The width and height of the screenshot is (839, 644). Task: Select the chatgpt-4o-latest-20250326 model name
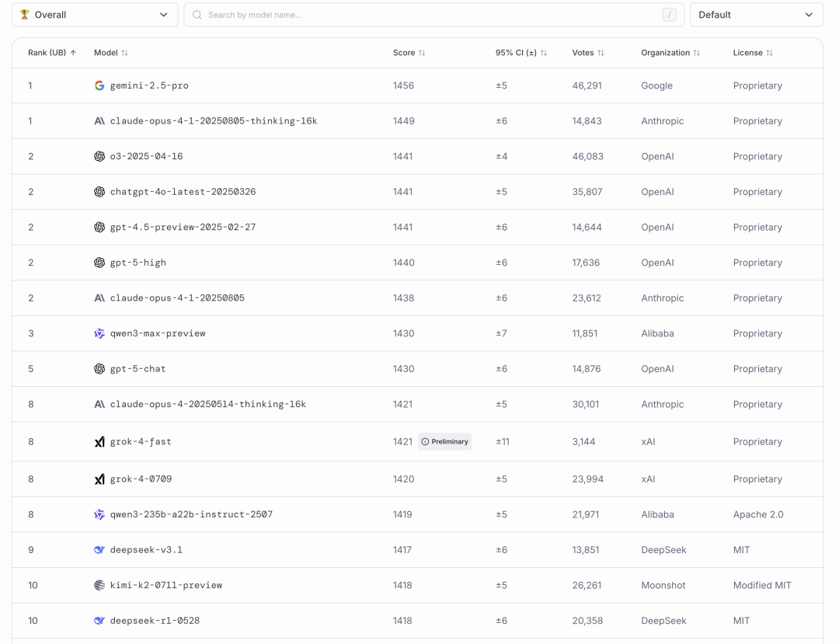click(183, 191)
